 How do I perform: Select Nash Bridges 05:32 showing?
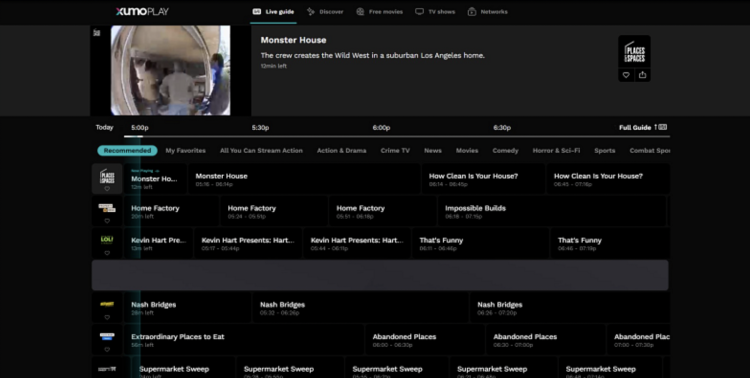point(361,308)
